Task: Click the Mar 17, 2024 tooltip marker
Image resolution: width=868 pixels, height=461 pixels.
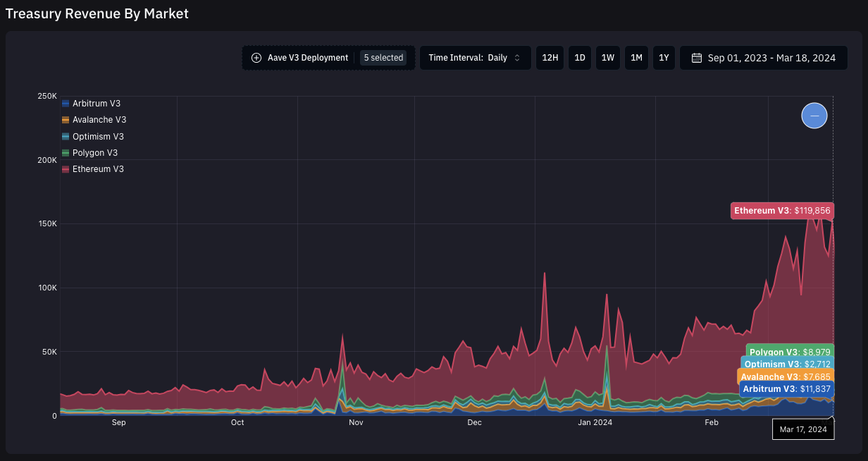Action: (803, 429)
